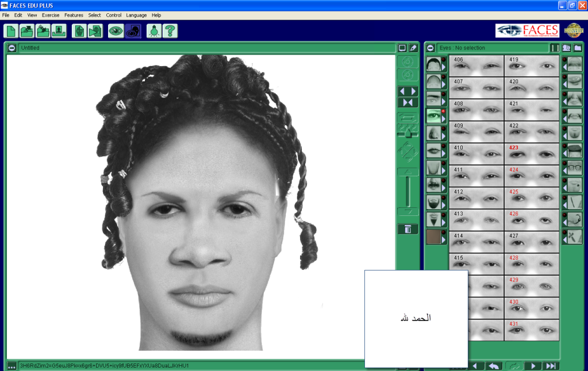Toggle the red dot beside eyebrows category

click(x=444, y=94)
